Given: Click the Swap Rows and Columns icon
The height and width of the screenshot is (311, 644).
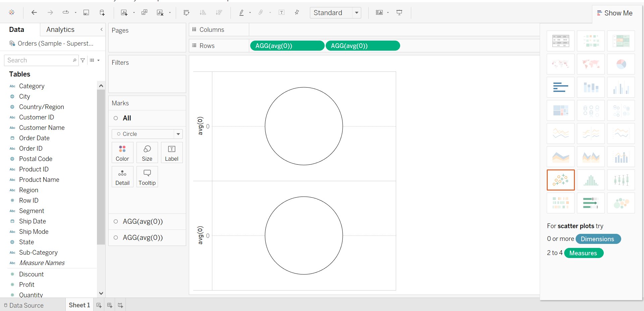Looking at the screenshot, I should pyautogui.click(x=186, y=12).
